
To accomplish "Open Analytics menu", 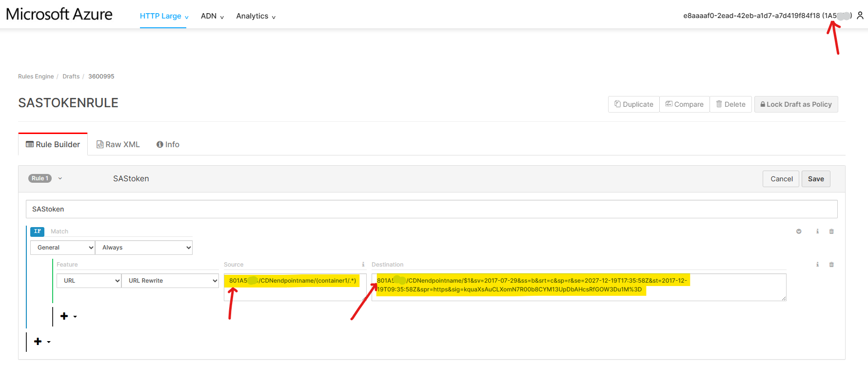I will [x=256, y=16].
